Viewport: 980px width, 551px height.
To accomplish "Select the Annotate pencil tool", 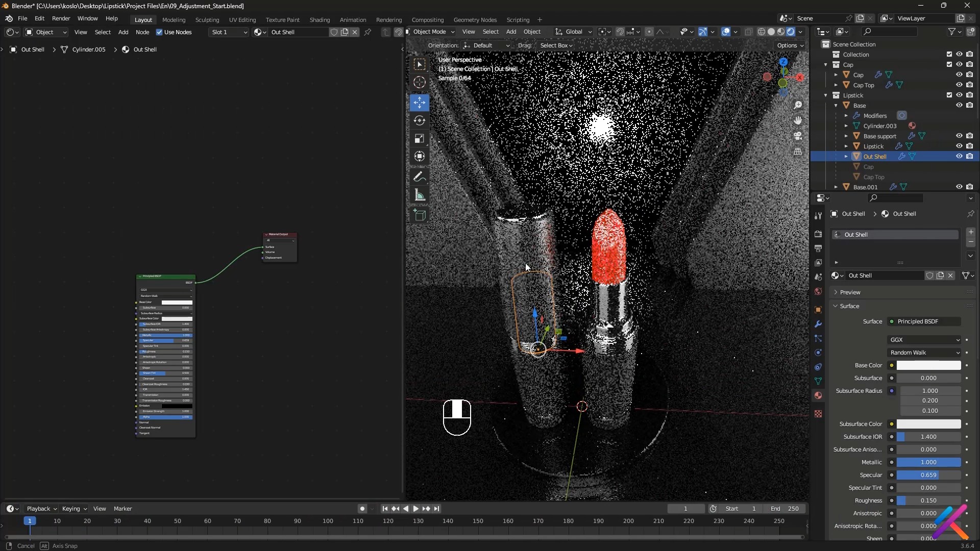I will [420, 177].
